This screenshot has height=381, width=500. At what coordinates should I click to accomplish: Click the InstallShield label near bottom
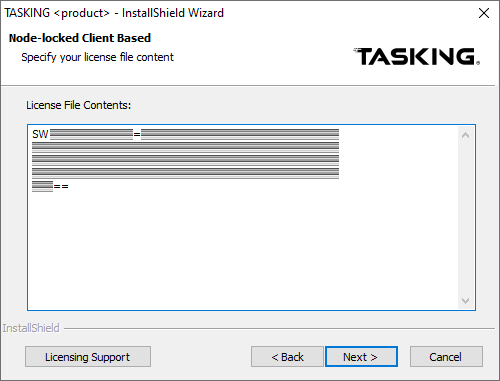click(x=31, y=328)
